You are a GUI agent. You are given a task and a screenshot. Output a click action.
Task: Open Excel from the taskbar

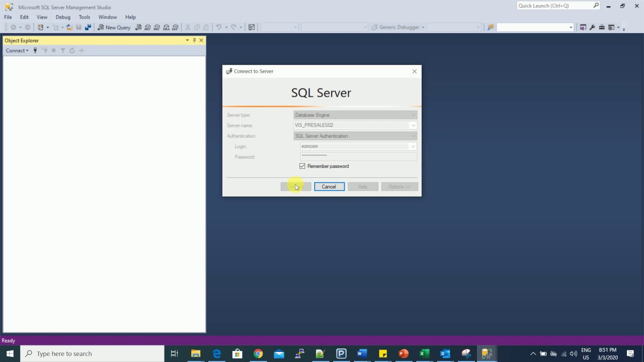pyautogui.click(x=424, y=353)
